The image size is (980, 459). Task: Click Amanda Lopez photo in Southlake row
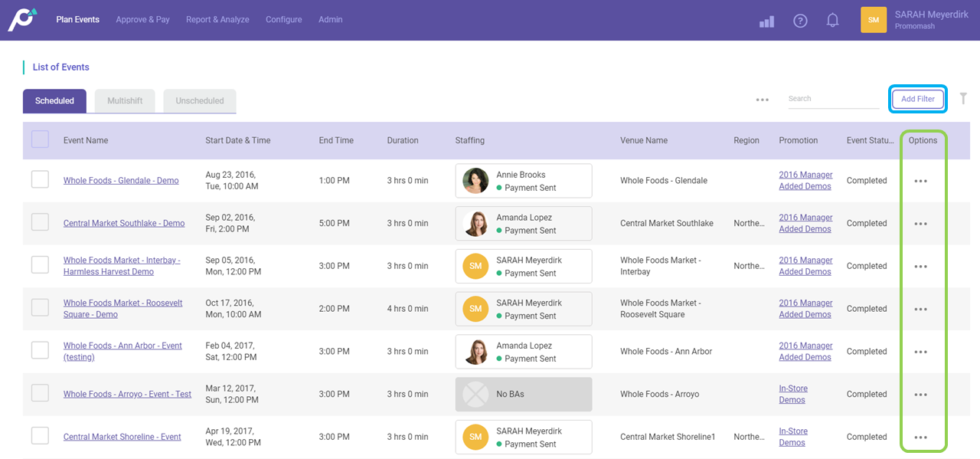[475, 224]
